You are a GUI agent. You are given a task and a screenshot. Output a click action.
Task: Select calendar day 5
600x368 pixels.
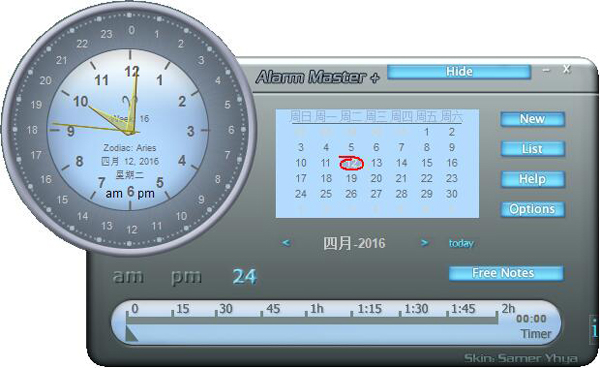pyautogui.click(x=351, y=148)
